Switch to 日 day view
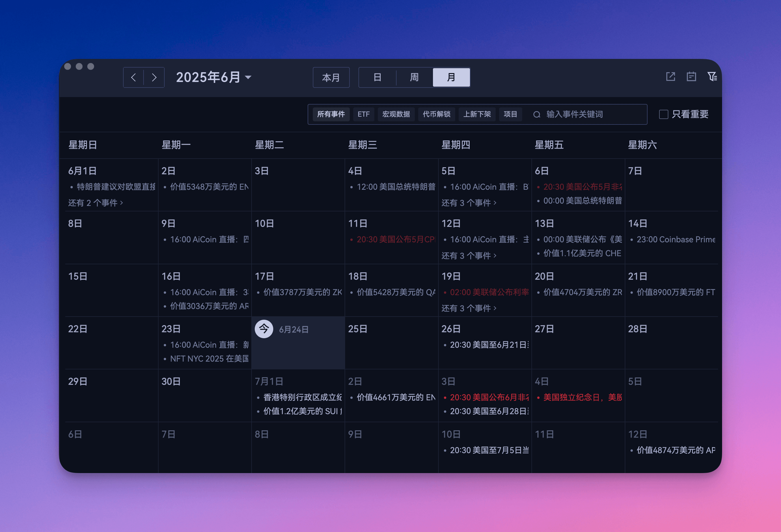781x532 pixels. [x=378, y=77]
